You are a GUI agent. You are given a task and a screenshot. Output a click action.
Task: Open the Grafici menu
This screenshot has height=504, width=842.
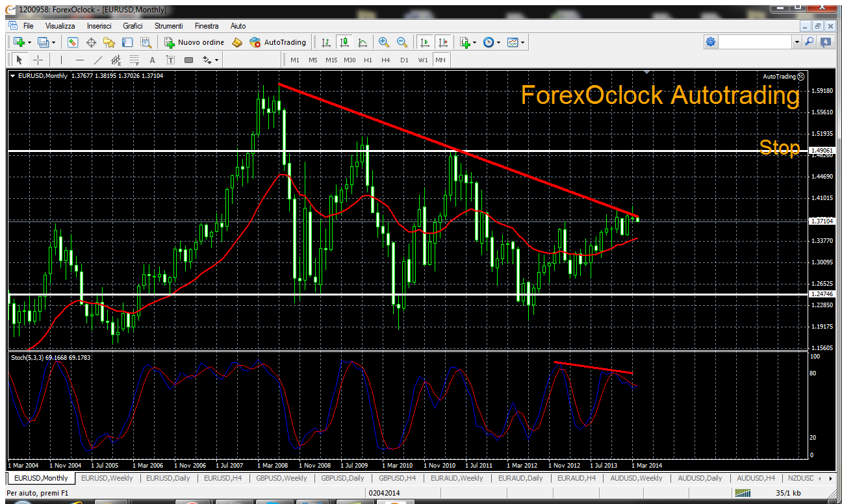coord(133,26)
